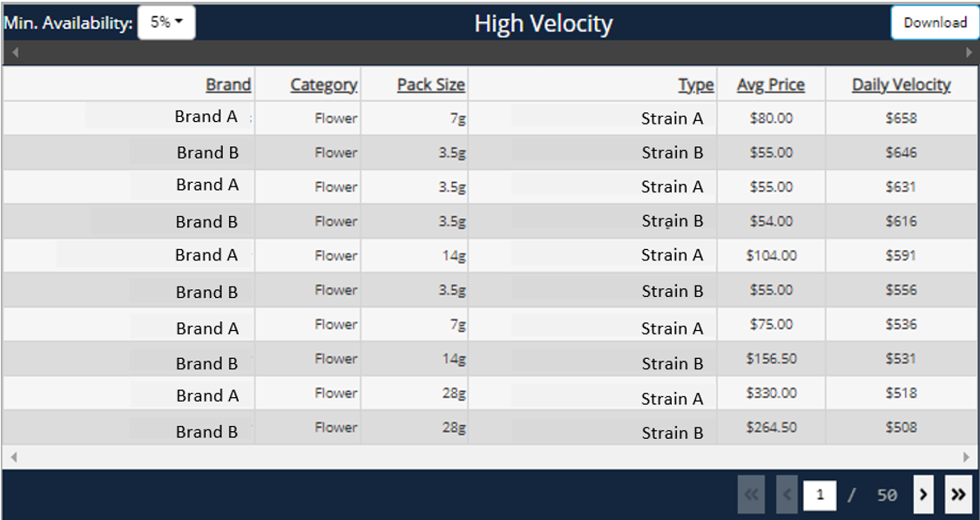Click the $330.00 avg price cell

770,394
